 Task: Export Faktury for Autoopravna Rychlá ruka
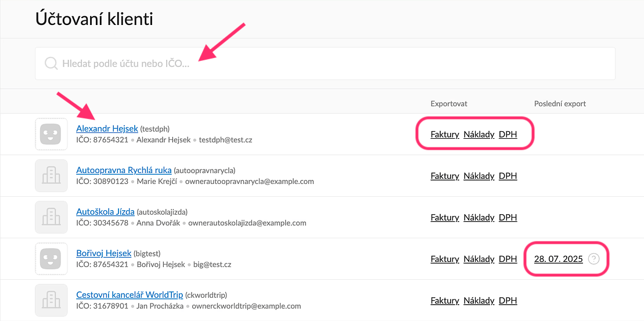[445, 176]
